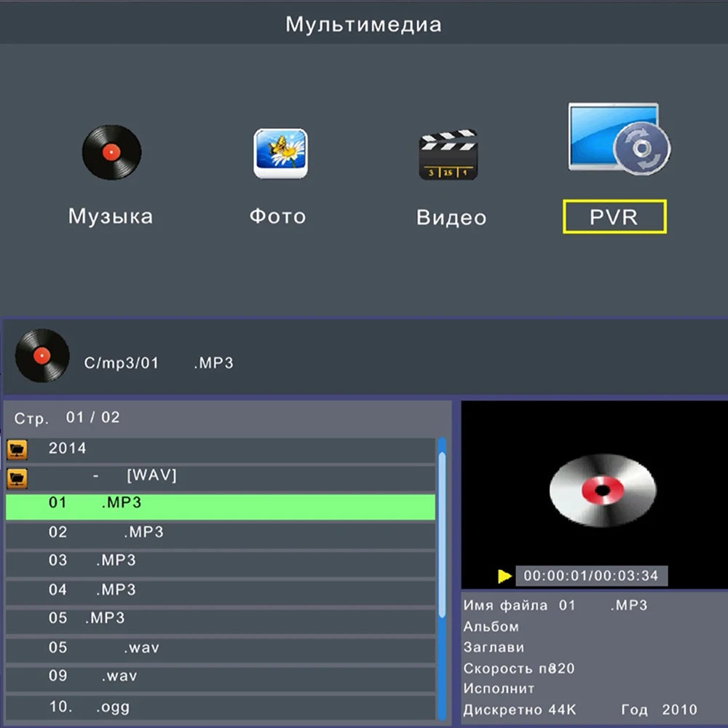Viewport: 728px width, 728px height.
Task: Open the Музыка vinyl record icon
Action: point(111,152)
